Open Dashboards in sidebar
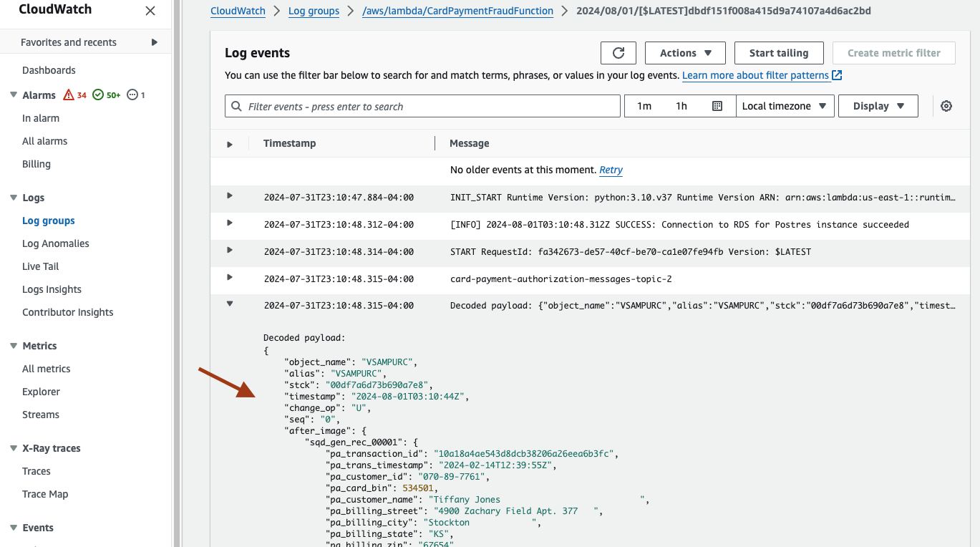The image size is (980, 547). pyautogui.click(x=49, y=70)
